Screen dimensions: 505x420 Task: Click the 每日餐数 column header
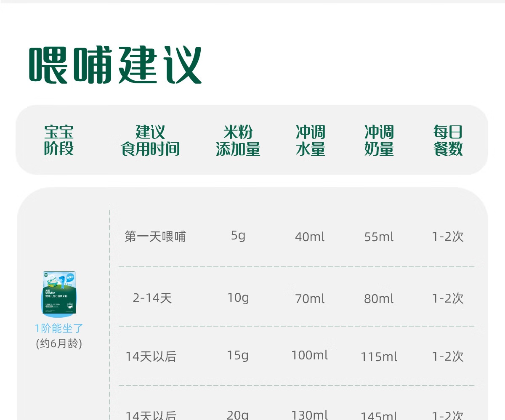[x=448, y=140]
